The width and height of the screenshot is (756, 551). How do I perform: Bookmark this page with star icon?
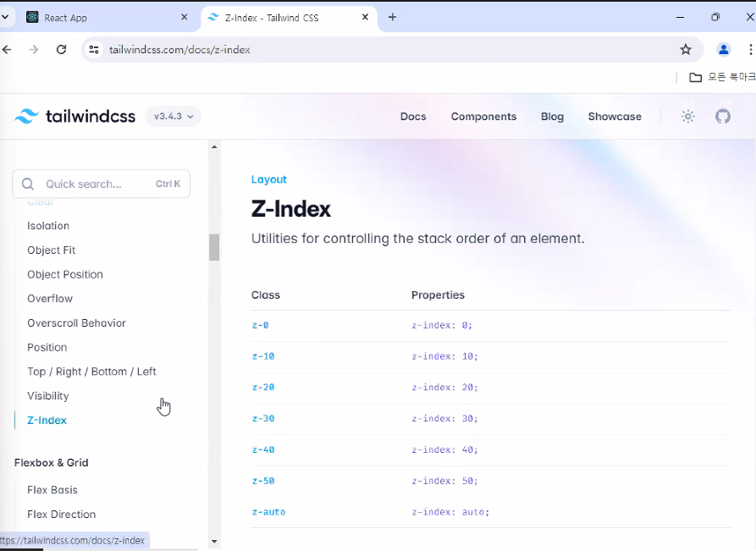(686, 49)
